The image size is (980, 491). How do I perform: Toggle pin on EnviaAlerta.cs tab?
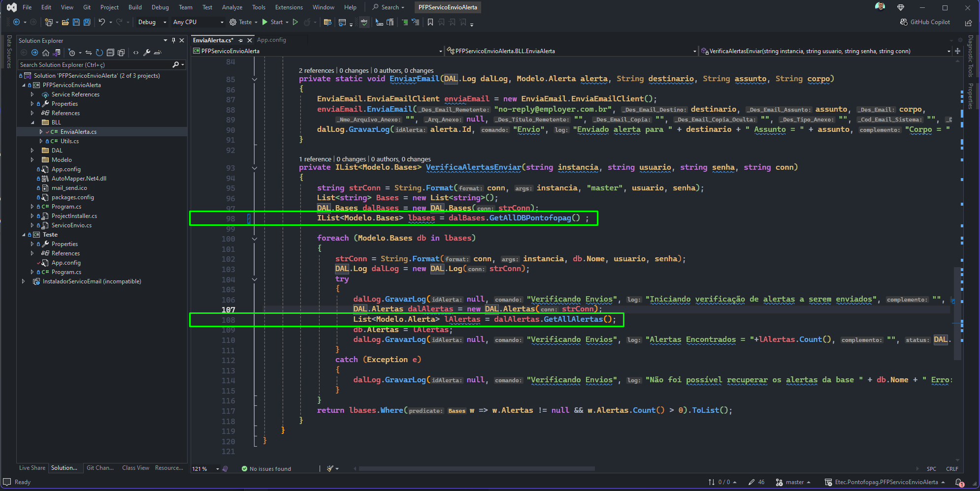241,40
